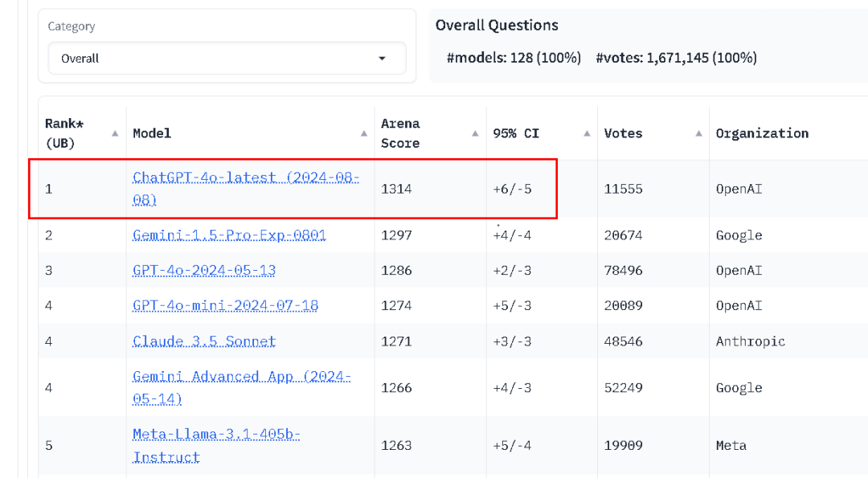Follow the GPT-4o-2024-05-13 model link
This screenshot has height=478, width=868.
(204, 271)
